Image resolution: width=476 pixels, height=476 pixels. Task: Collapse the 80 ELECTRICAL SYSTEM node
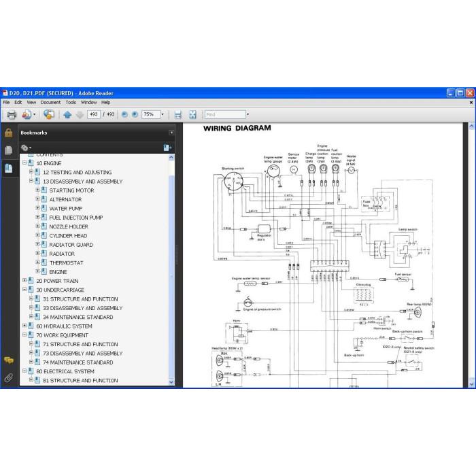24,371
